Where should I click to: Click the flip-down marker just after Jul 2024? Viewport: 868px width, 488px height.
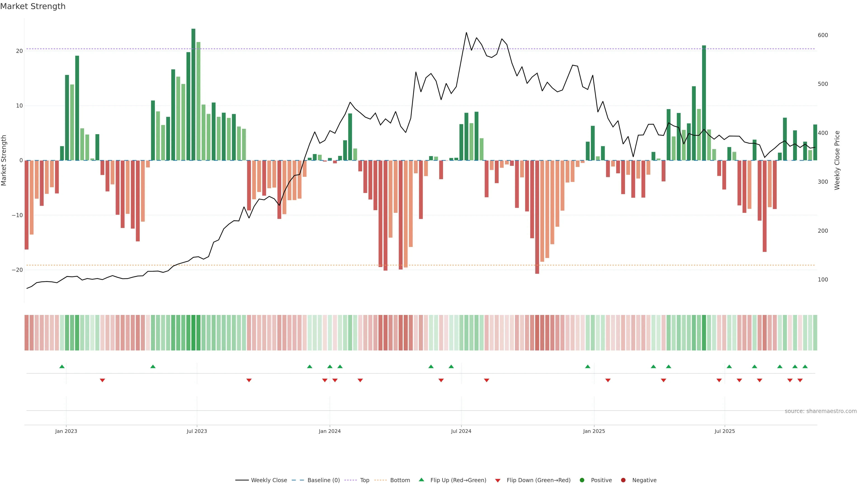487,380
